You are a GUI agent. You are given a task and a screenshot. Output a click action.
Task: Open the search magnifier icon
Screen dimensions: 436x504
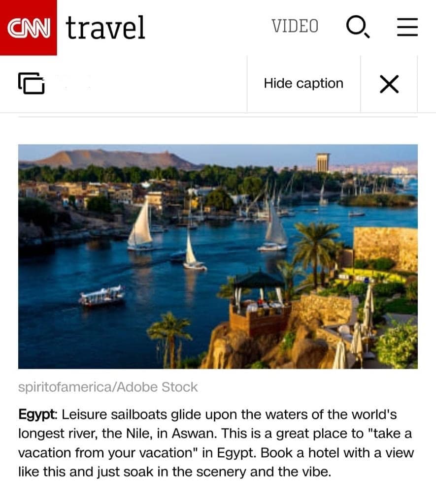tap(357, 27)
